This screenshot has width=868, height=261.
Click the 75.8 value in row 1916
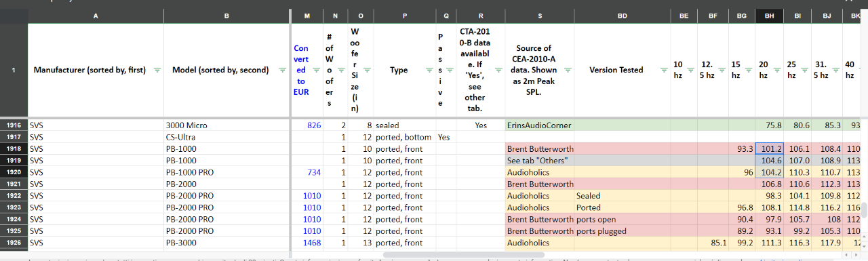pyautogui.click(x=770, y=125)
